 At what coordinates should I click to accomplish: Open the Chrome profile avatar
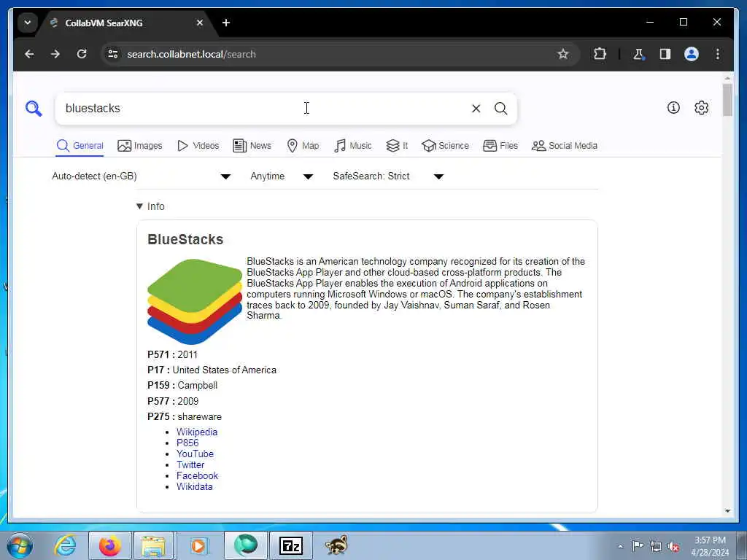[x=692, y=54]
